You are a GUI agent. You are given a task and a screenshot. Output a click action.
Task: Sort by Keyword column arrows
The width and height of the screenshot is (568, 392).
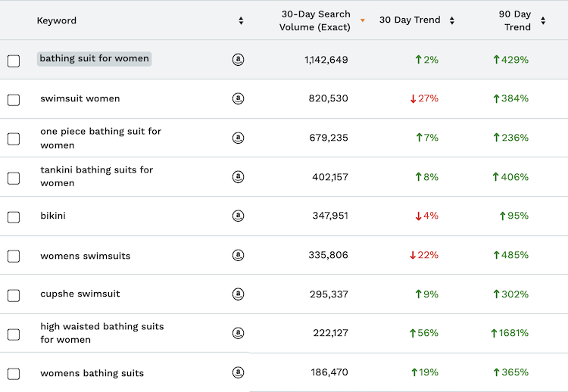(241, 20)
